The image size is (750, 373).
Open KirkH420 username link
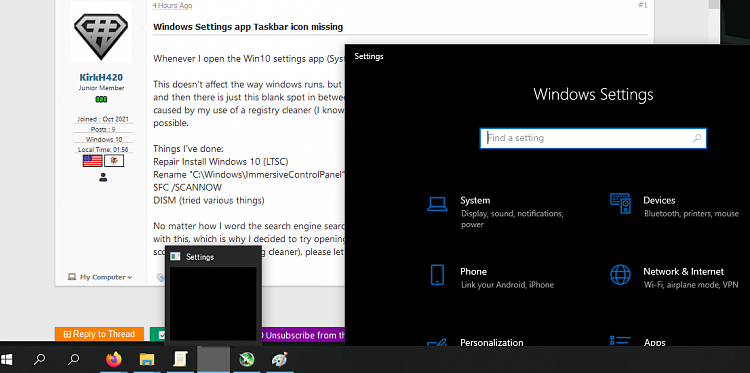(101, 77)
